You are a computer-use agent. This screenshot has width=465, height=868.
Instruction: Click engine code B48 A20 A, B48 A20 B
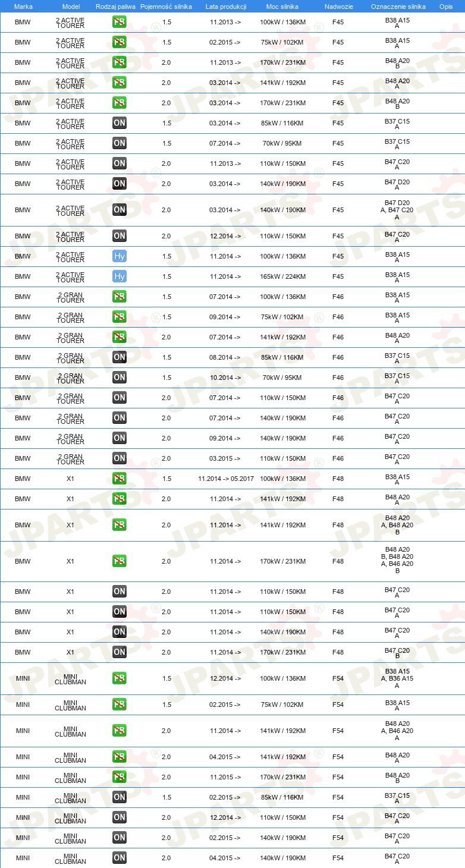(x=397, y=525)
